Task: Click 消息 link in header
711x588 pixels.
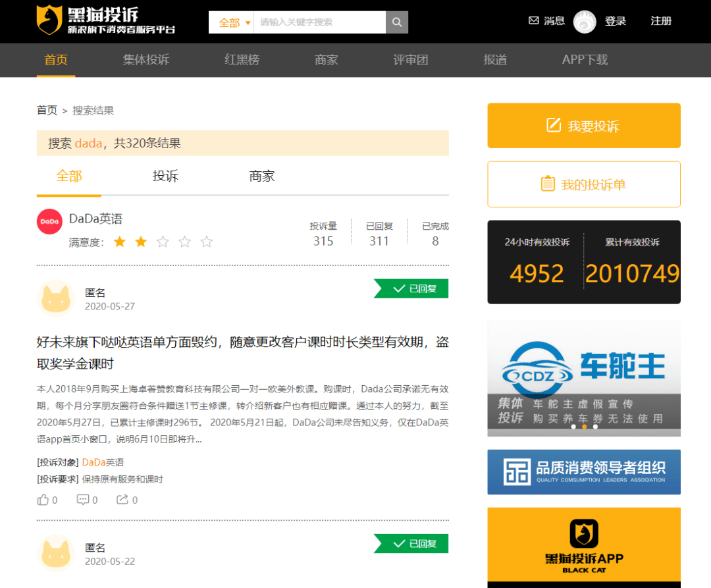Action: coord(554,21)
